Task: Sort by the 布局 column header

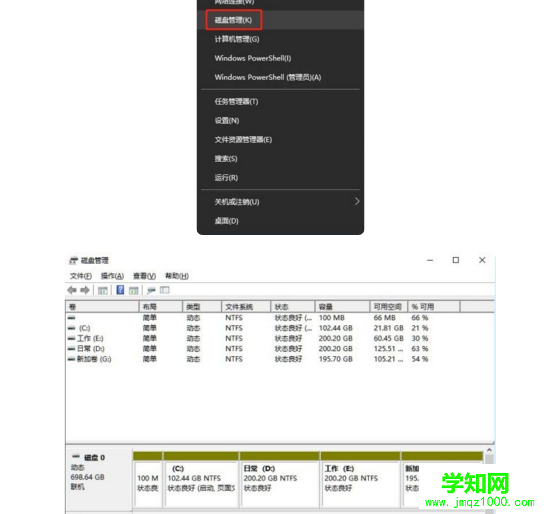Action: 161,307
